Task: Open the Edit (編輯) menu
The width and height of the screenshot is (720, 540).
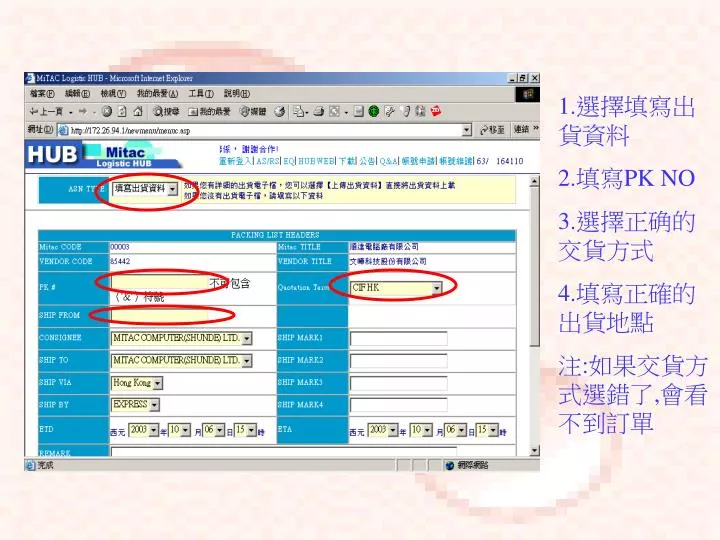Action: (x=77, y=94)
